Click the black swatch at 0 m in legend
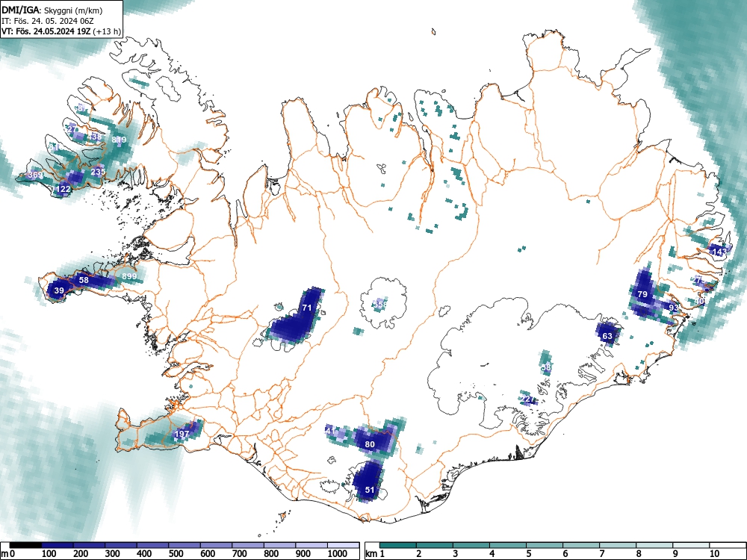Screen dimensions: 747x560 (25, 545)
